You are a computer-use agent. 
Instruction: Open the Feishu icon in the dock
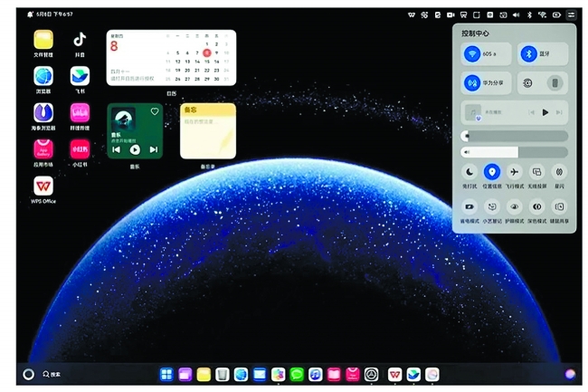[413, 375]
